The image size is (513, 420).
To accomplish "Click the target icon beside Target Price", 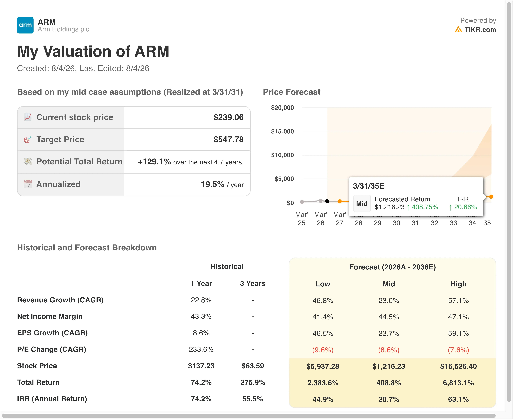I will 28,140.
